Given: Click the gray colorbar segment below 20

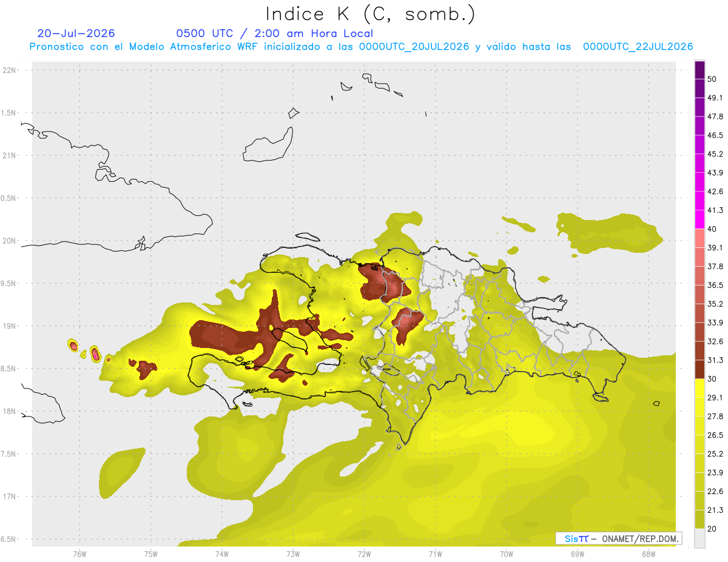Looking at the screenshot, I should (x=700, y=538).
